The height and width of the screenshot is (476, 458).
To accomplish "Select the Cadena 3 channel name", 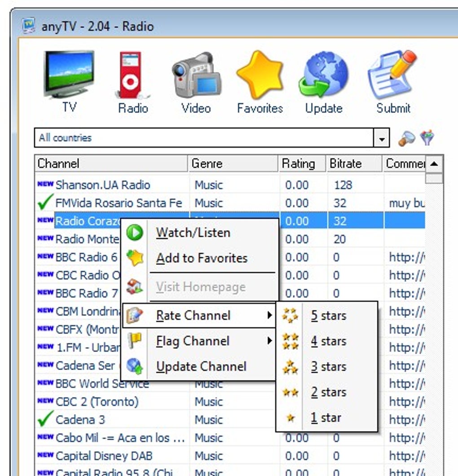I will click(x=80, y=420).
